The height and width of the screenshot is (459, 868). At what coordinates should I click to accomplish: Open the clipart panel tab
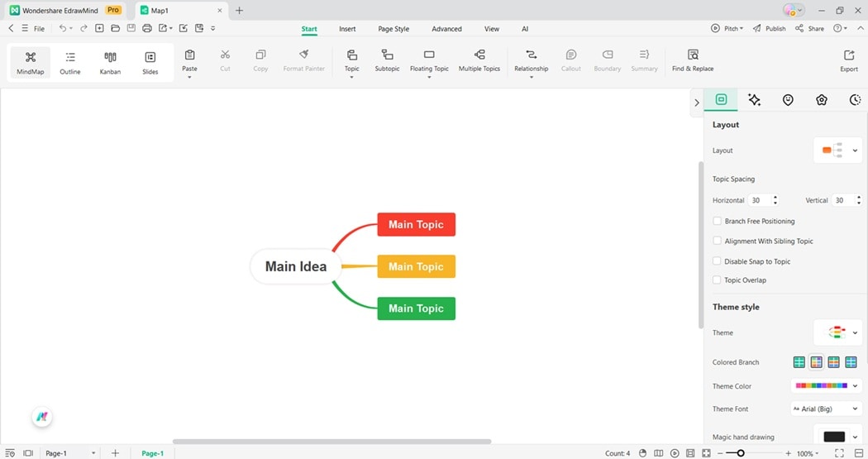point(822,100)
